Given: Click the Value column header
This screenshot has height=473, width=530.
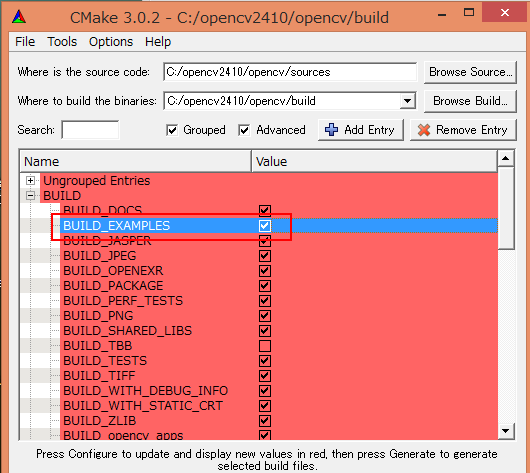Looking at the screenshot, I should point(375,162).
